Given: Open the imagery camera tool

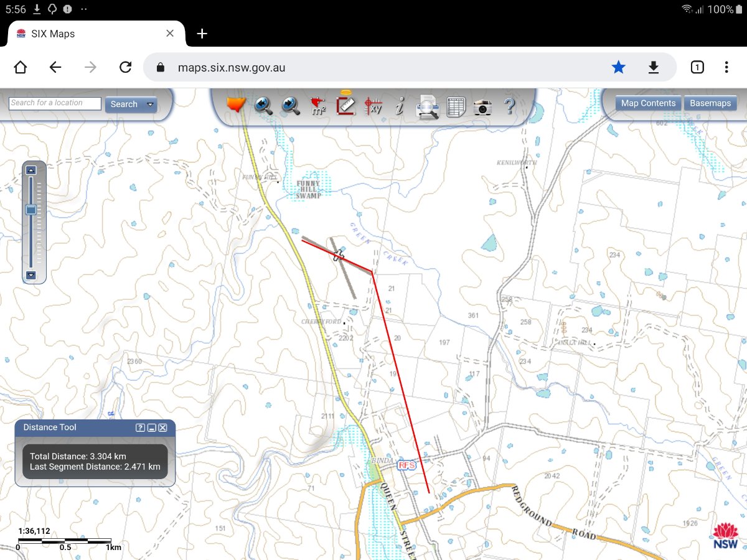Looking at the screenshot, I should click(482, 107).
